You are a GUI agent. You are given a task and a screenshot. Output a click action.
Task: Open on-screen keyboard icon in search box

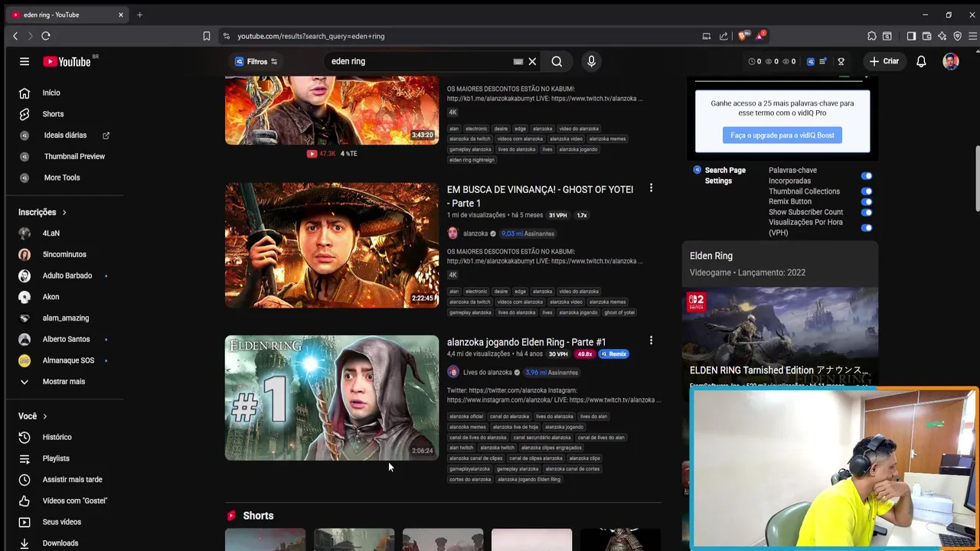(518, 61)
